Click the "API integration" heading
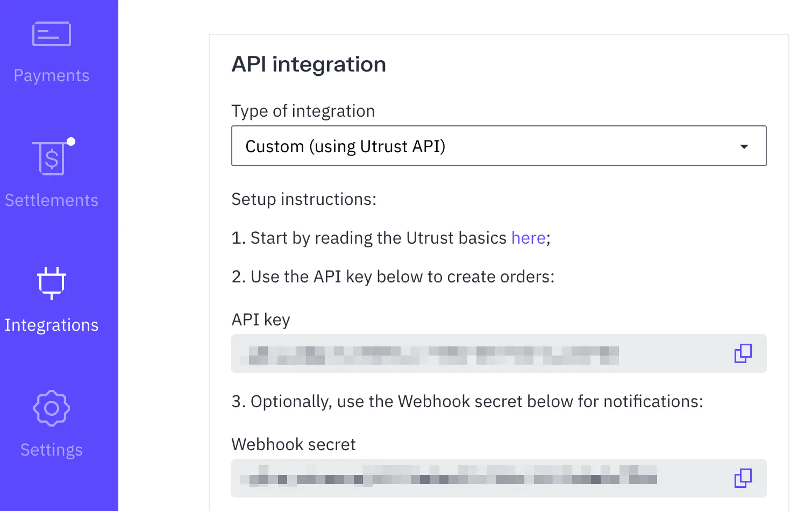The image size is (812, 511). [x=309, y=65]
